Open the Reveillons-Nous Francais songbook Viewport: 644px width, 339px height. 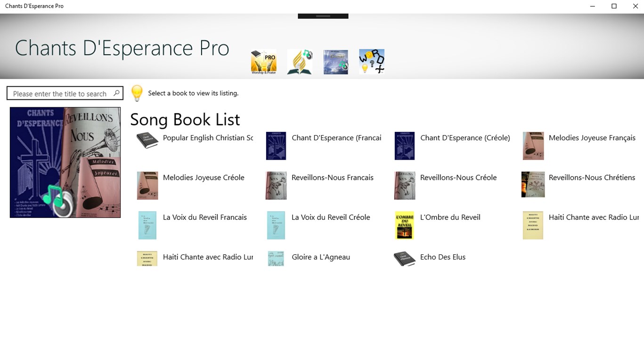[x=332, y=178]
